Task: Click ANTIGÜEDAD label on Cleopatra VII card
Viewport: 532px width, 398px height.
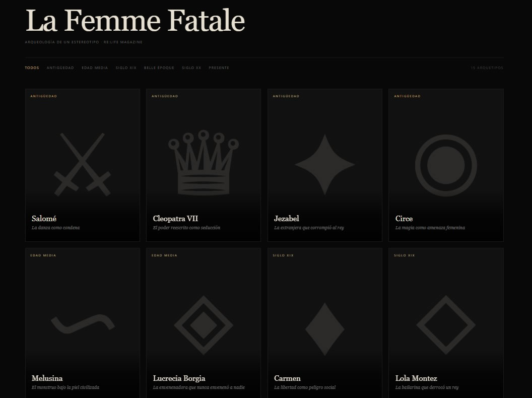Action: [165, 96]
